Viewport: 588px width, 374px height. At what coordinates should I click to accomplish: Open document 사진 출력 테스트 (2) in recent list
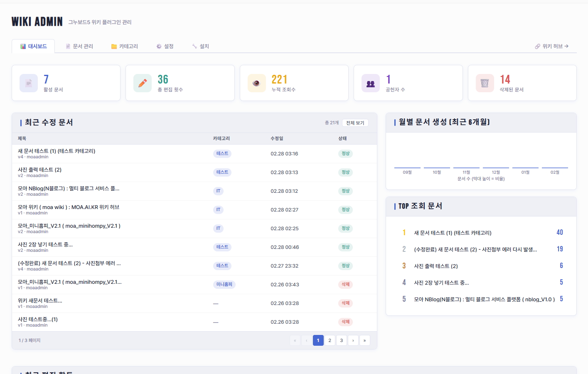(x=39, y=170)
